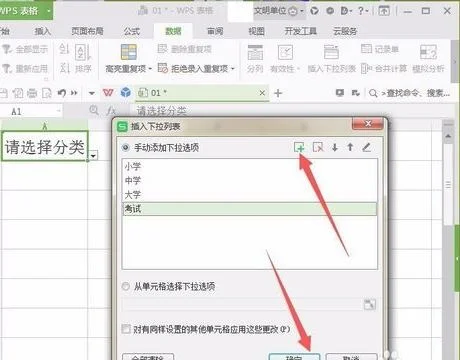Select 手动添加下拉选项 radio button

(x=126, y=147)
